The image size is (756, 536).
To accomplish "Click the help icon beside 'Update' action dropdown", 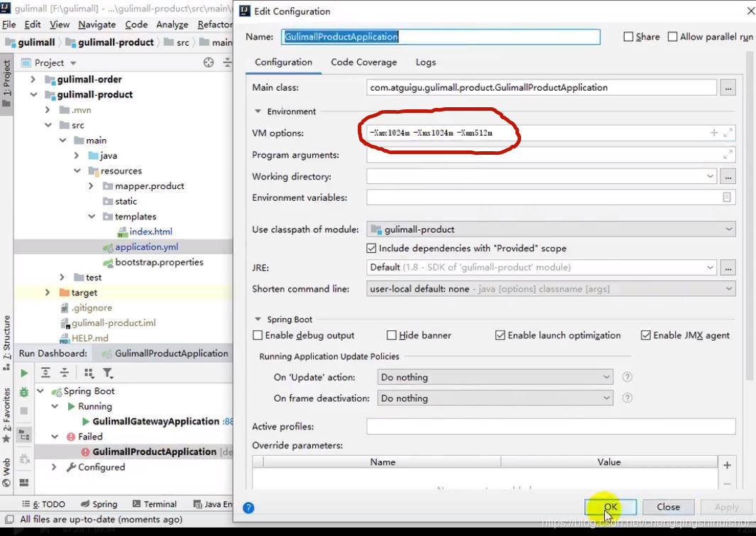I will point(627,377).
